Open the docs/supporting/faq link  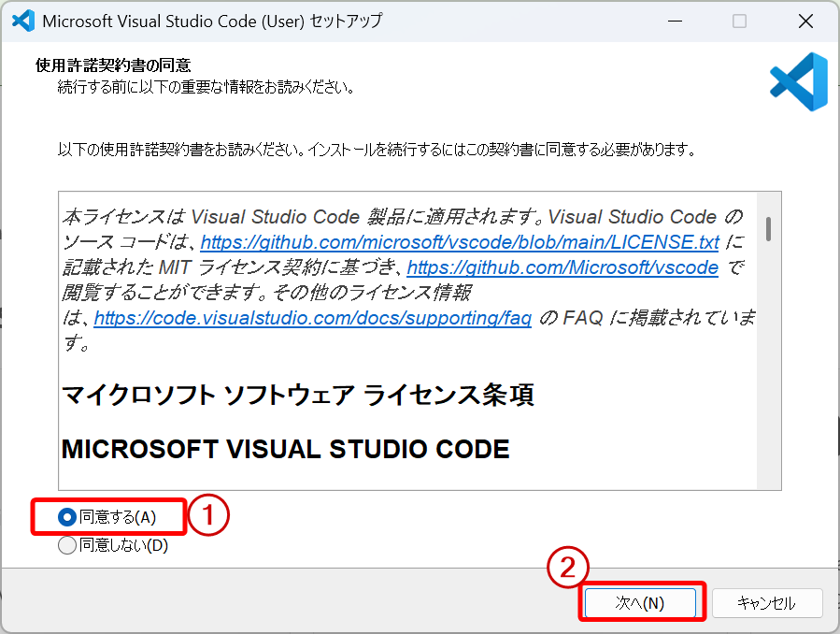tap(313, 318)
